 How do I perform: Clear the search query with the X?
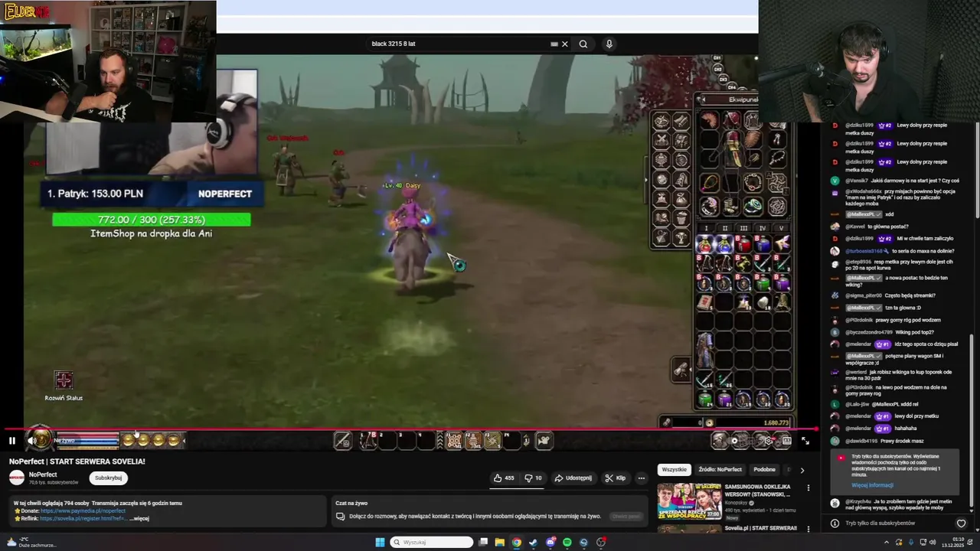click(565, 44)
